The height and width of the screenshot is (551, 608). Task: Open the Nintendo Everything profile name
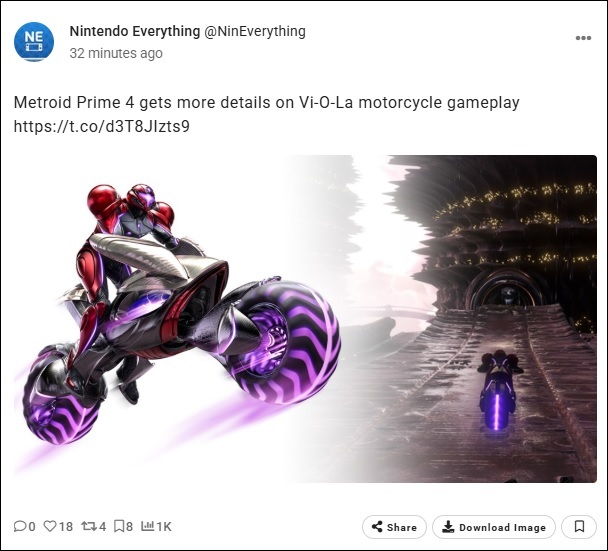click(x=135, y=31)
